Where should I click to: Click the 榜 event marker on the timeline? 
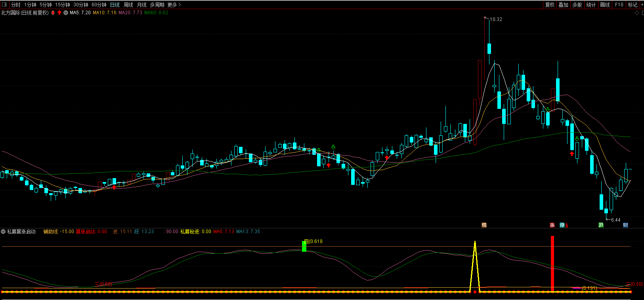click(484, 225)
